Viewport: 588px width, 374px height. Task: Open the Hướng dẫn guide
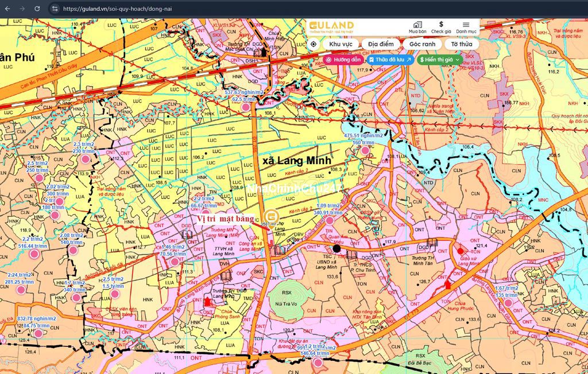coord(343,59)
